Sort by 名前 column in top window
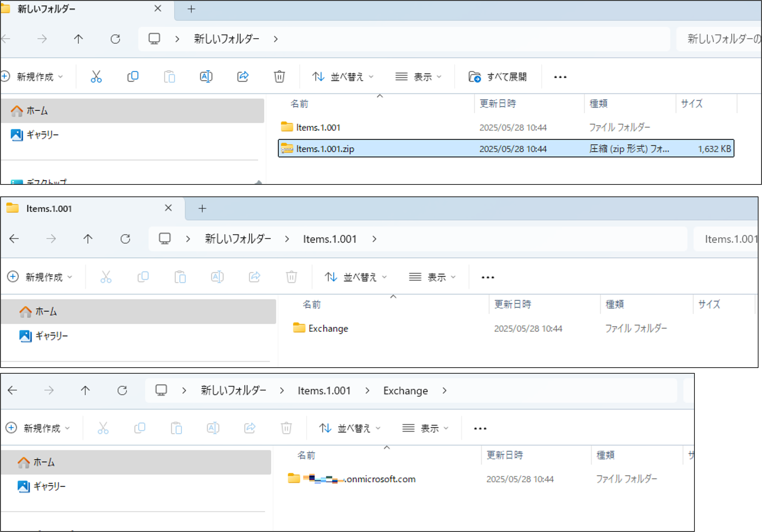 click(x=299, y=104)
